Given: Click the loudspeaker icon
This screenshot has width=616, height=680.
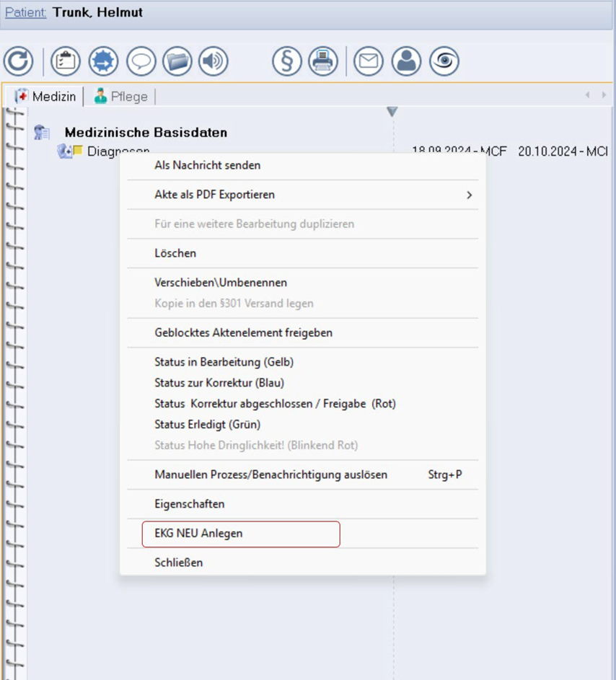Looking at the screenshot, I should [x=214, y=62].
